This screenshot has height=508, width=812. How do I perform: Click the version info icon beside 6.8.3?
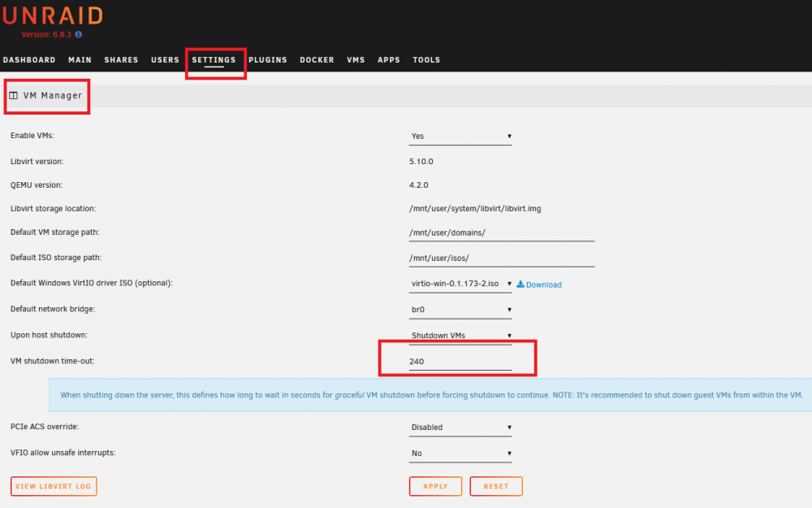coord(79,35)
